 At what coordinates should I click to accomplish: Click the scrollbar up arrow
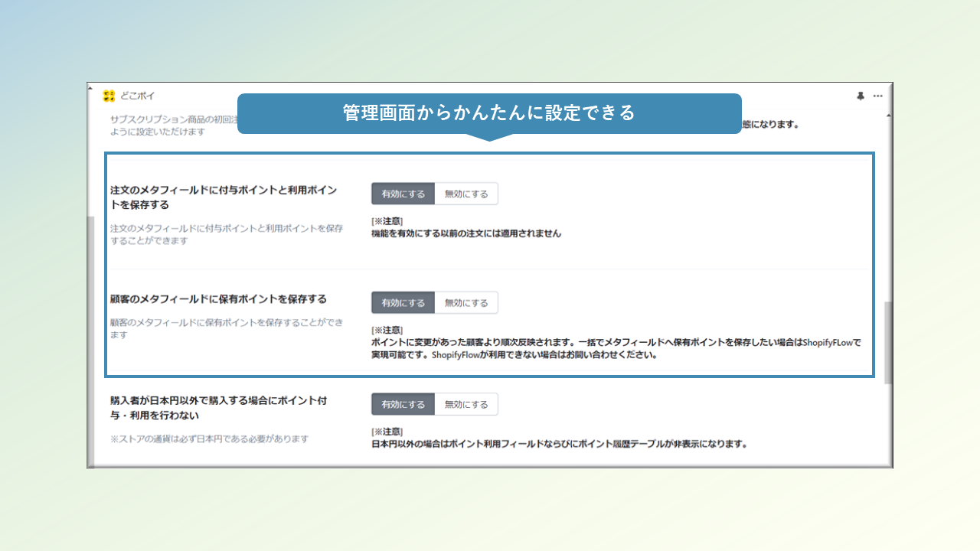pyautogui.click(x=888, y=116)
